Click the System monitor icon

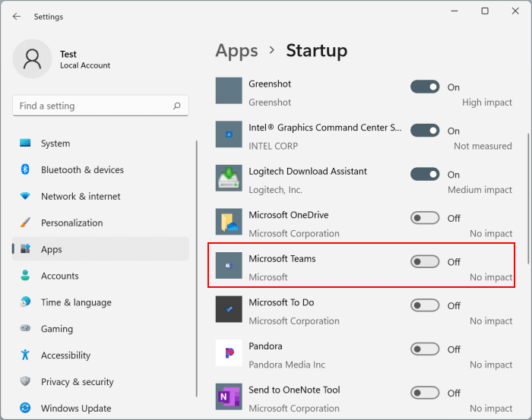[25, 143]
